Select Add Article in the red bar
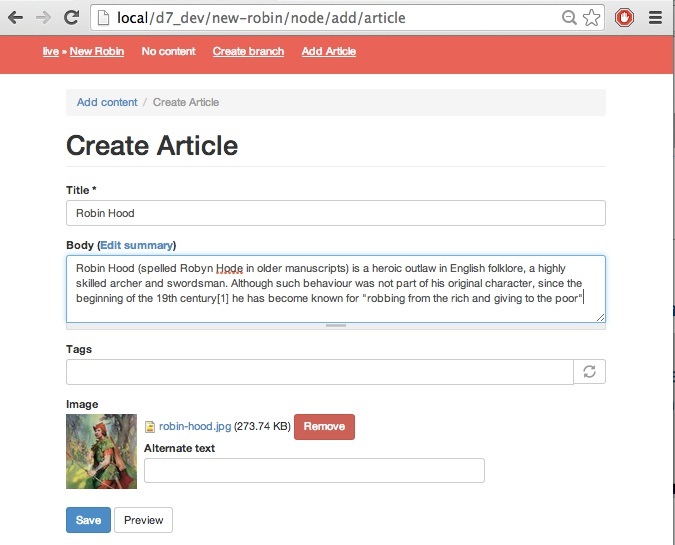The image size is (675, 545). click(329, 51)
